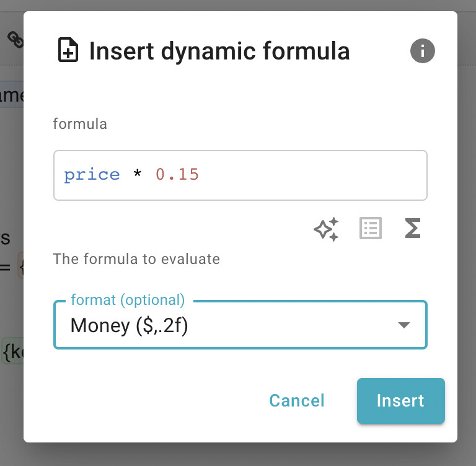
Task: Click the "formula" field label
Action: (x=80, y=124)
